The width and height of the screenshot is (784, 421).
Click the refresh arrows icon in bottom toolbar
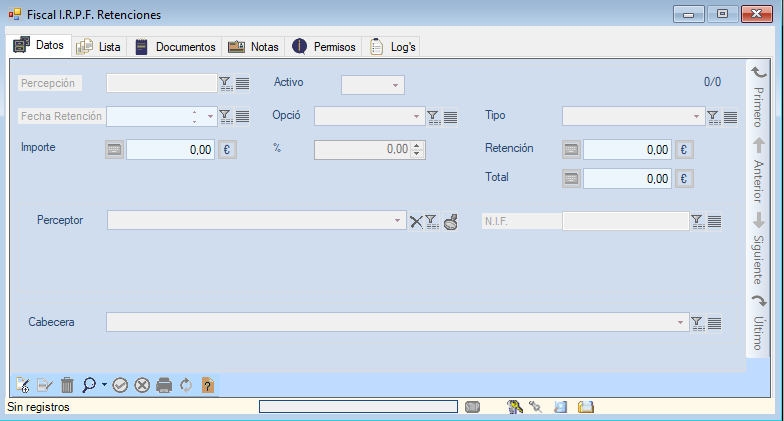[186, 385]
